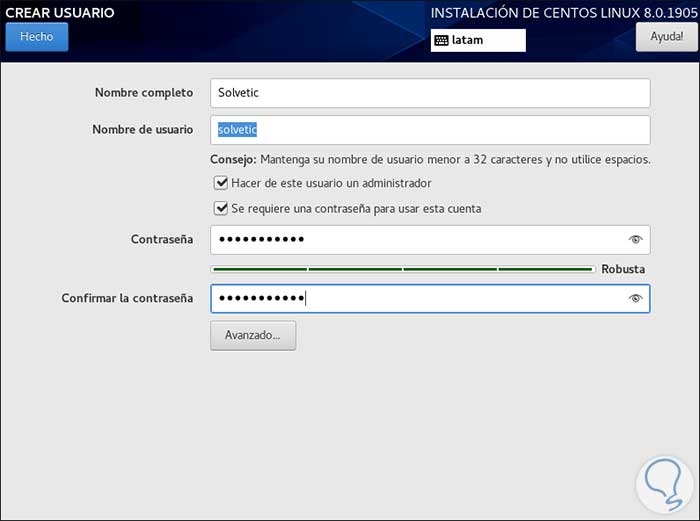Show password in Contraseña field via eye icon
The image size is (700, 521).
pyautogui.click(x=635, y=240)
